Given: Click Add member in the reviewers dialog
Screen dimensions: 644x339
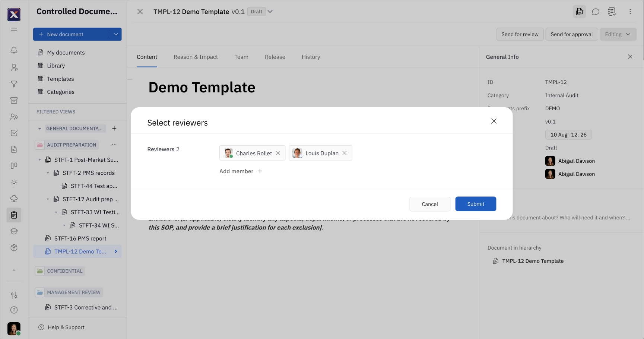Looking at the screenshot, I should coord(240,171).
